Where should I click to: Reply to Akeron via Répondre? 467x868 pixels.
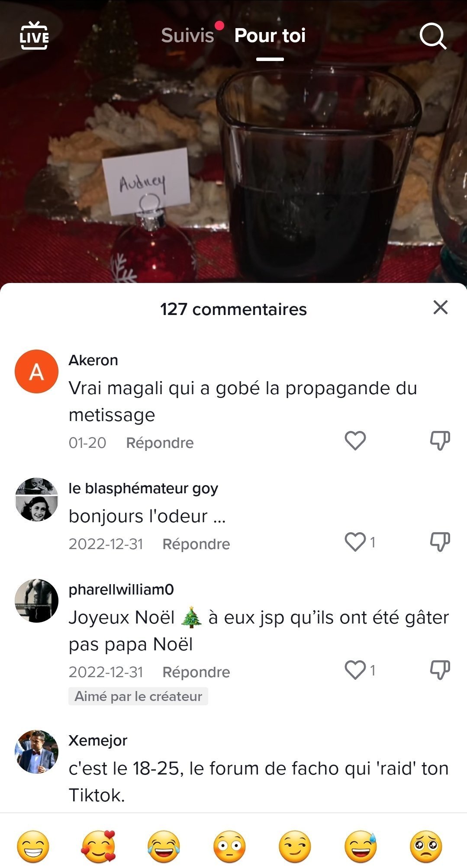(160, 443)
